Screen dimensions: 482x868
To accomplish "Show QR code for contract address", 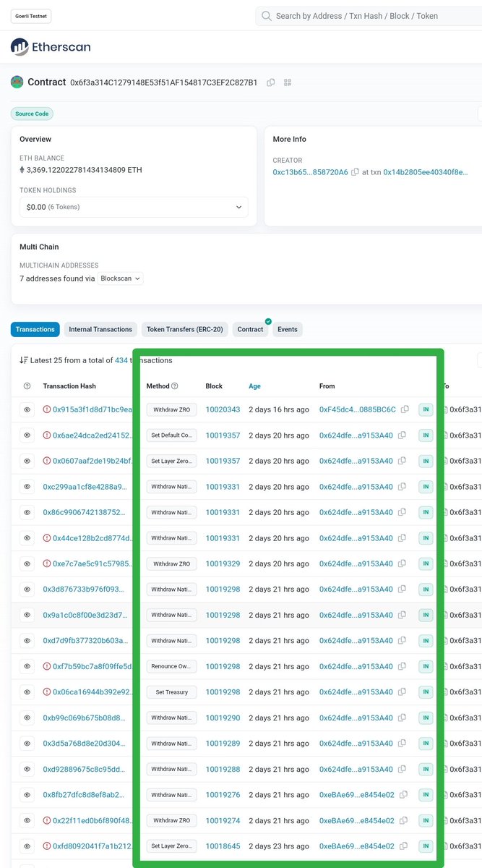I will point(288,82).
